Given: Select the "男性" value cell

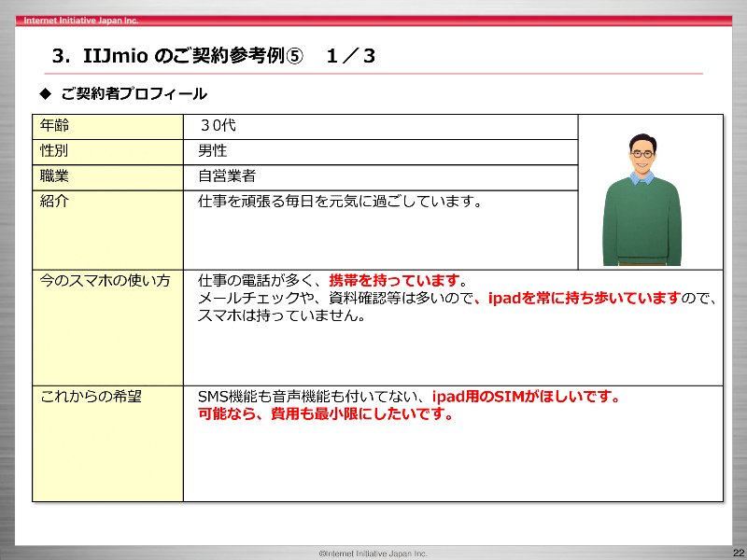Looking at the screenshot, I should point(380,152).
